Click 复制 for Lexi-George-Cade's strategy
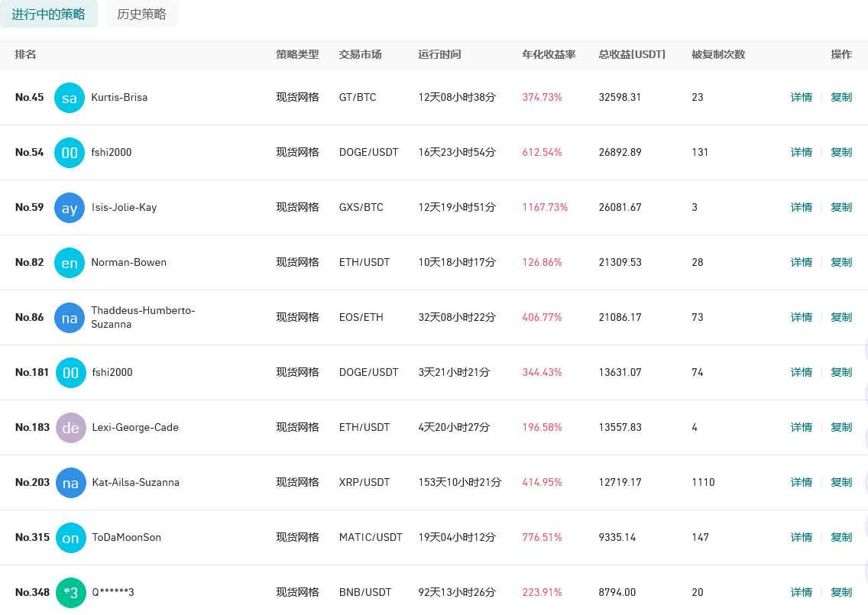Image resolution: width=868 pixels, height=615 pixels. pos(841,427)
